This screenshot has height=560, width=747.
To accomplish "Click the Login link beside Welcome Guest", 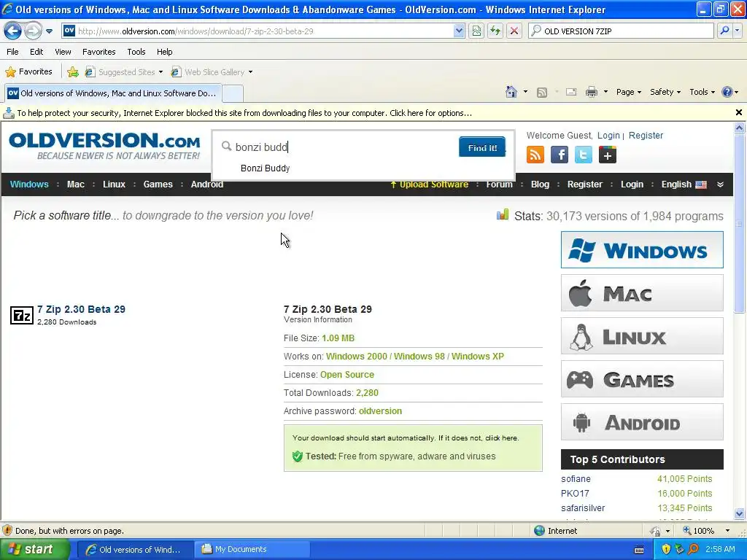I will tap(608, 136).
